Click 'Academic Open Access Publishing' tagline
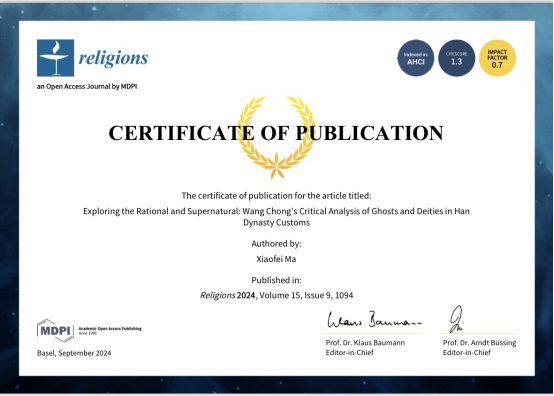Viewport: 554px width, 396px height. coord(110,329)
